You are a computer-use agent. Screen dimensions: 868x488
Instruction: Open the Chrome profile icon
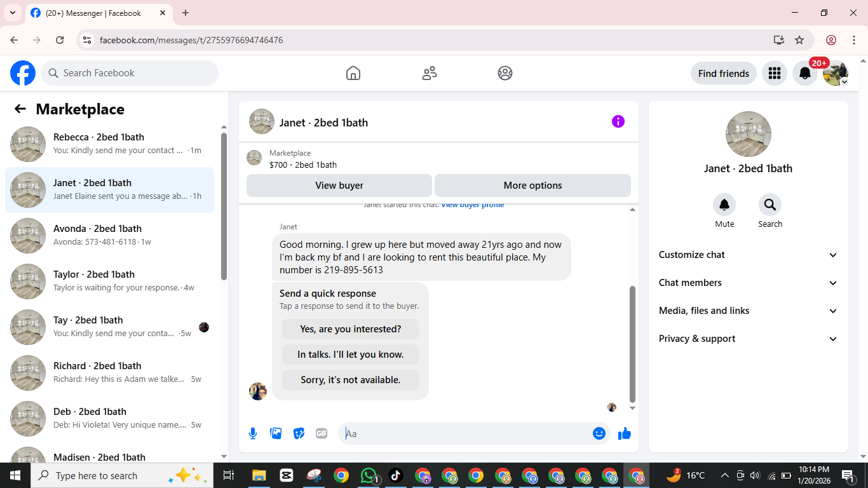[831, 40]
